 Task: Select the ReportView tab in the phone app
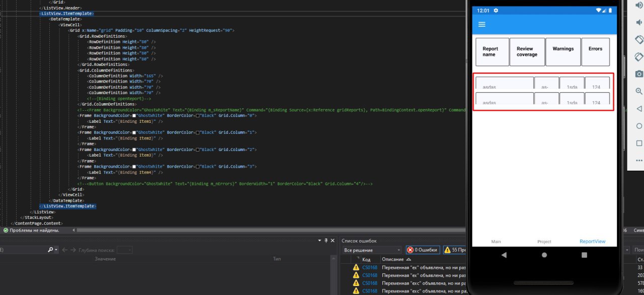pyautogui.click(x=593, y=242)
